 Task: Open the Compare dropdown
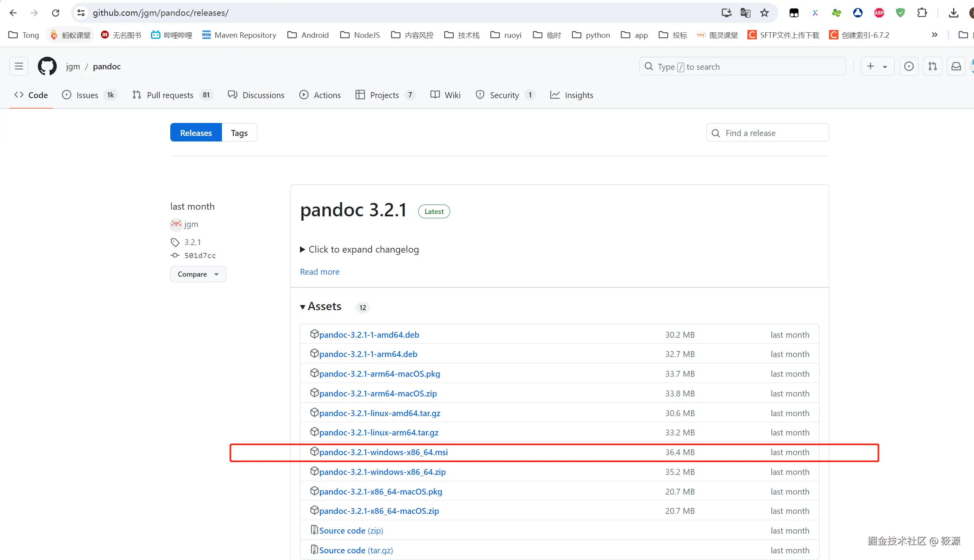pos(198,274)
